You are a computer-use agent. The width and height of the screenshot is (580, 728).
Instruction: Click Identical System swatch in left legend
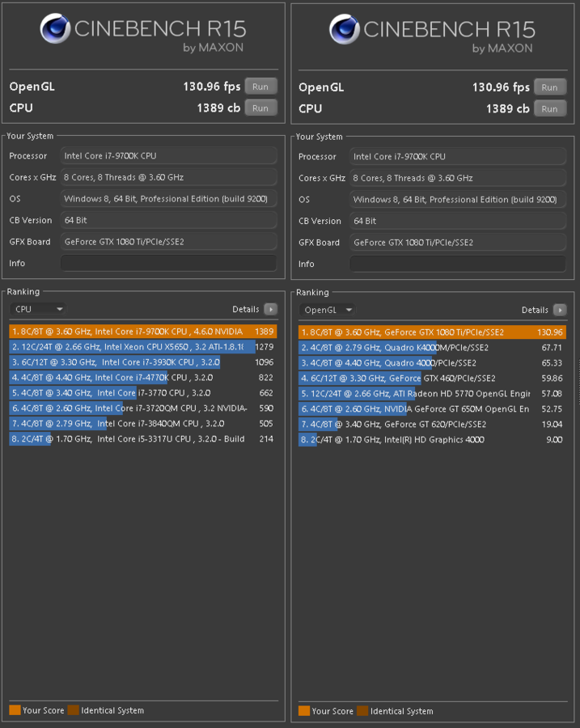point(73,710)
